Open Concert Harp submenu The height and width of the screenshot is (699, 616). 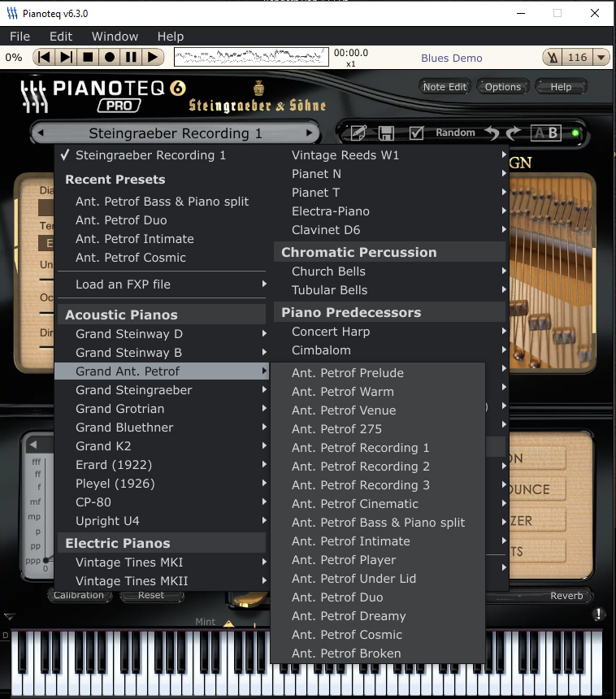coord(391,332)
